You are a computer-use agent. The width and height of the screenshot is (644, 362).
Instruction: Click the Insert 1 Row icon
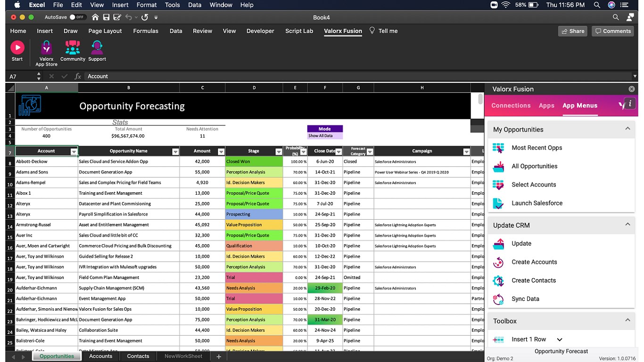[x=498, y=339]
